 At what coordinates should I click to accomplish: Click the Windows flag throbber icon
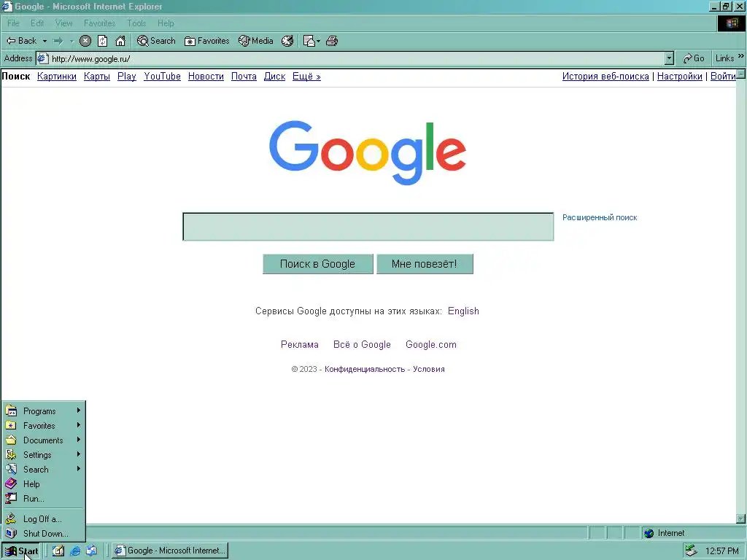[x=732, y=23]
